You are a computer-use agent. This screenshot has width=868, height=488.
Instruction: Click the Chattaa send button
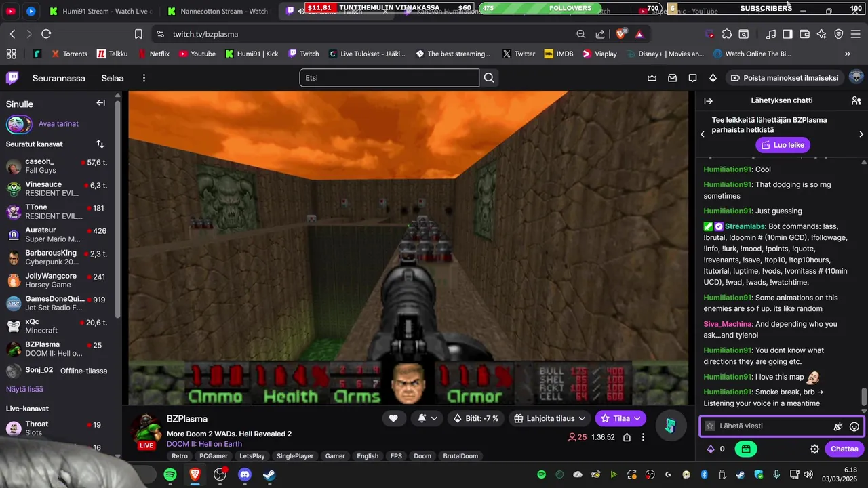coord(844,449)
